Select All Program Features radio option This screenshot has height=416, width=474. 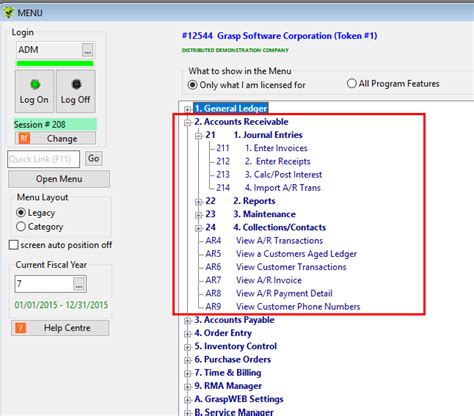[x=351, y=83]
